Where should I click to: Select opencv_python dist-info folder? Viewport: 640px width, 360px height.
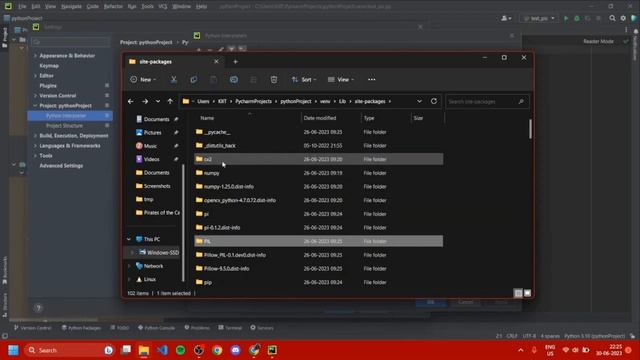coord(318,200)
